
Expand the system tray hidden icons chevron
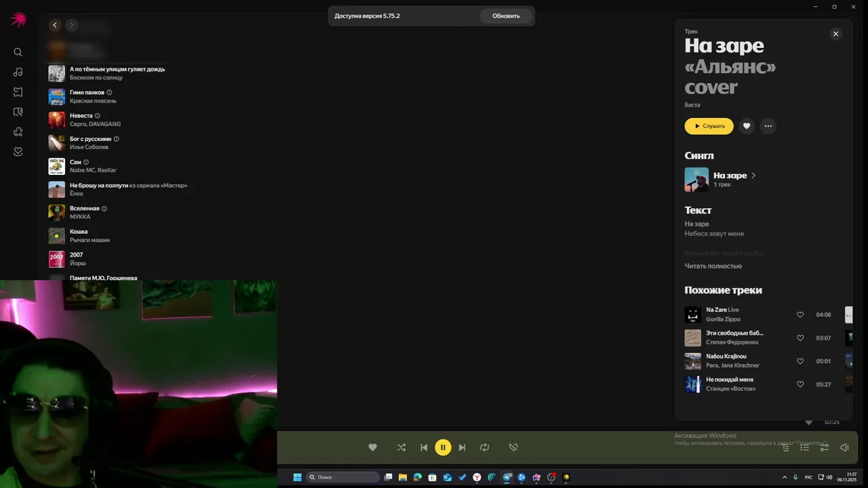pos(785,477)
